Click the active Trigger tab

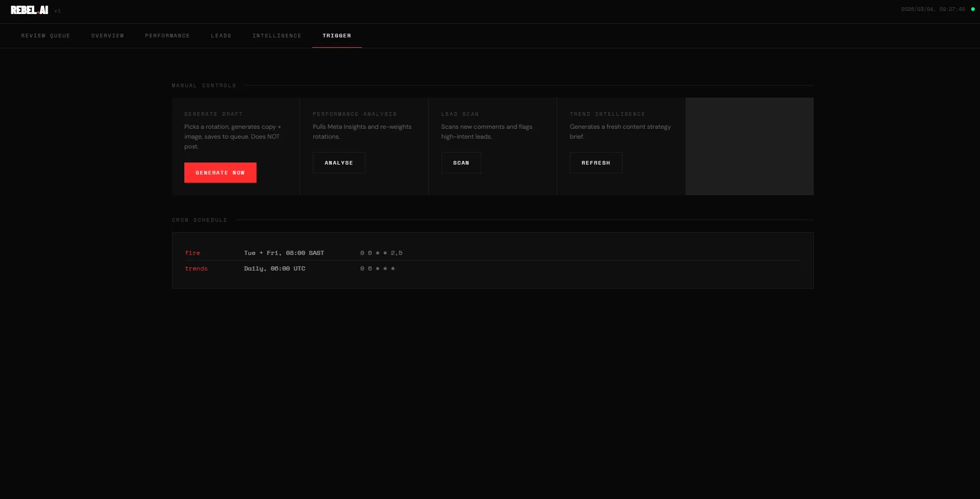[x=337, y=35]
